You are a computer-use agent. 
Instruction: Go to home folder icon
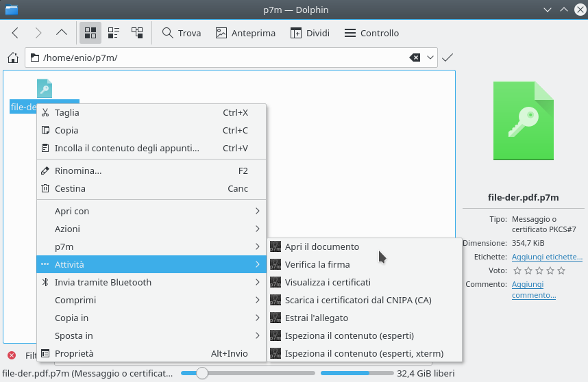[x=12, y=58]
